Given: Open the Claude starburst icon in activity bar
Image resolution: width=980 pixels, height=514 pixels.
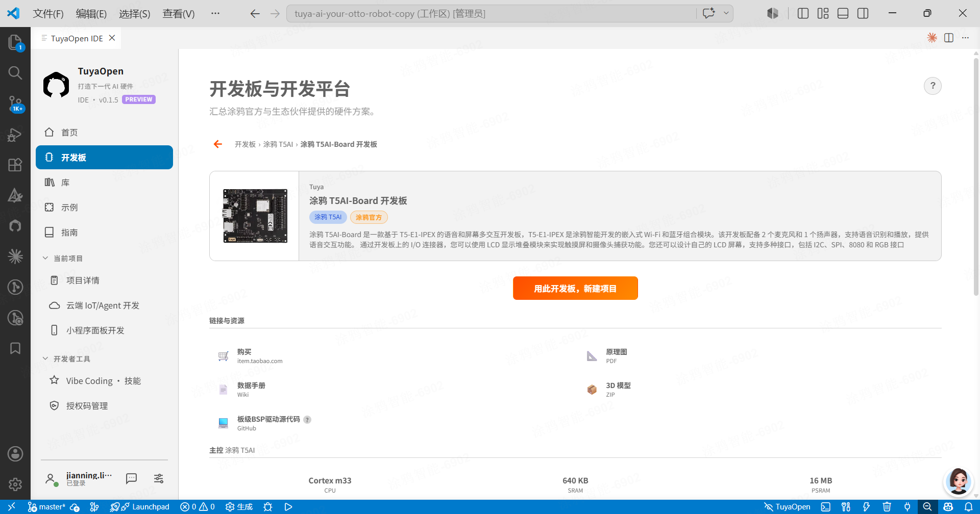Looking at the screenshot, I should [x=15, y=256].
